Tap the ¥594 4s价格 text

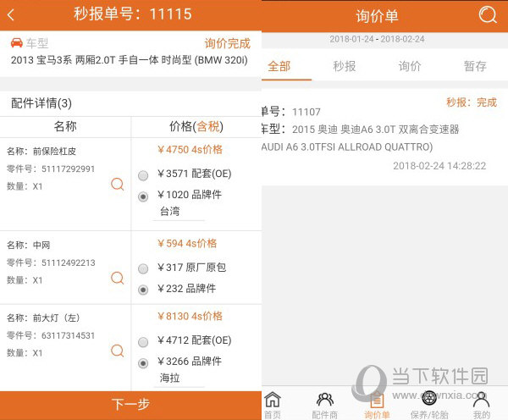[187, 244]
